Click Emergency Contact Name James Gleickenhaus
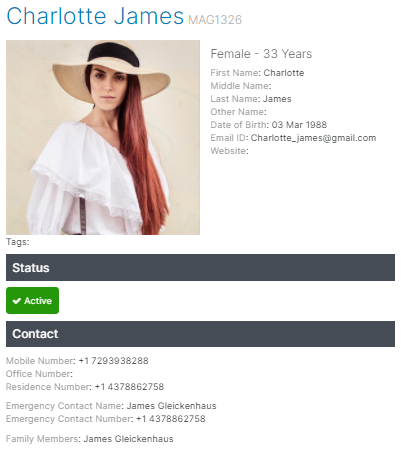401x450 pixels. (171, 406)
